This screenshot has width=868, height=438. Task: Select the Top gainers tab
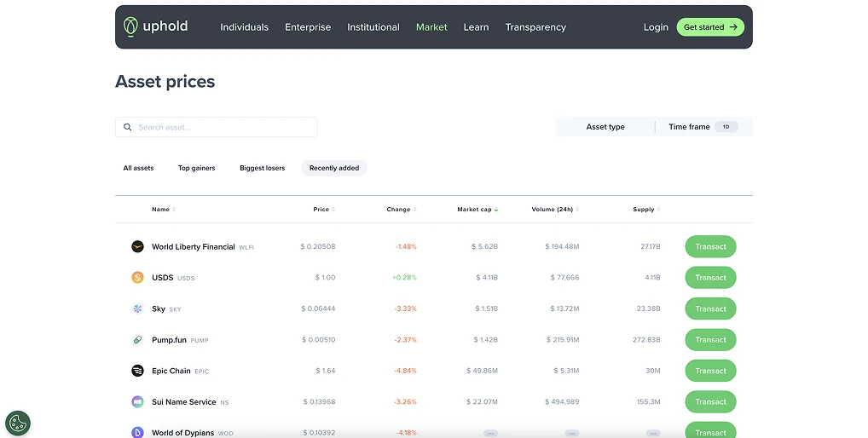[x=196, y=168]
